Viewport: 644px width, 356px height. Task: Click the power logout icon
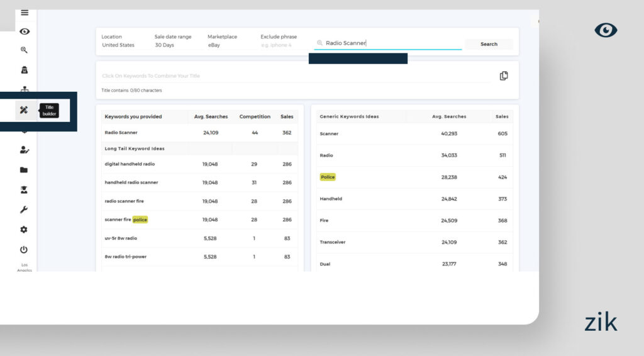[24, 250]
